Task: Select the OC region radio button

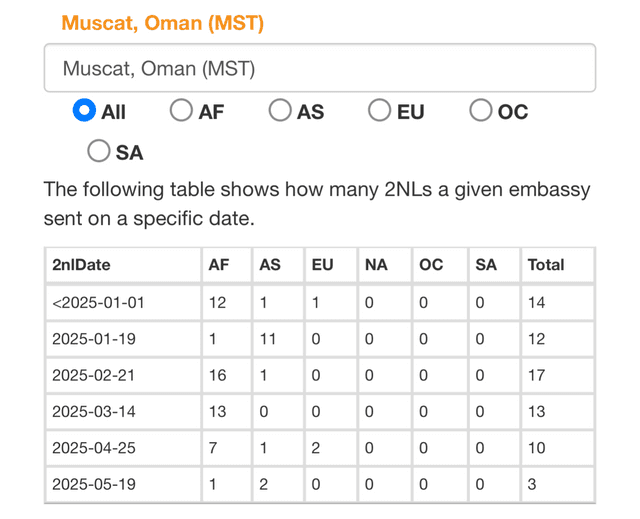Action: [480, 110]
